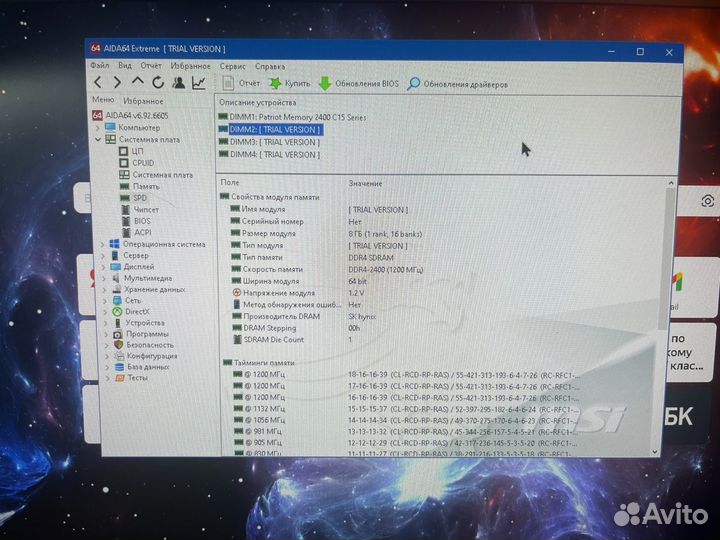Select Компьютер in the tree
Viewport: 720px width, 540px height.
(x=133, y=127)
